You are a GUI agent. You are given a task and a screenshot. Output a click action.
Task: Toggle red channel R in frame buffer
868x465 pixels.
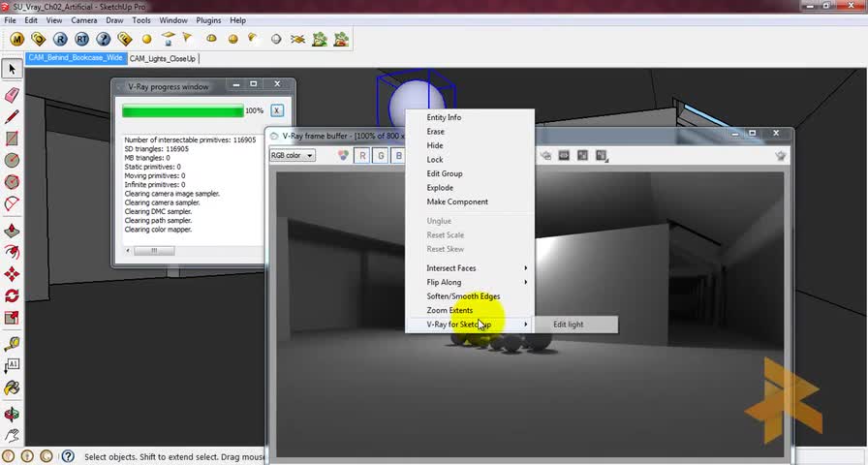(x=362, y=156)
